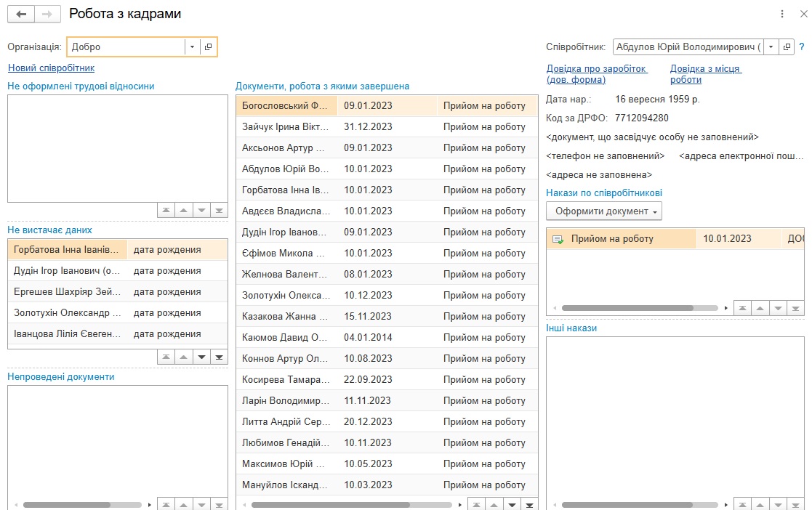Viewport: 812px width, 510px height.
Task: Click the open icon beside Співробітник field
Action: pyautogui.click(x=787, y=47)
